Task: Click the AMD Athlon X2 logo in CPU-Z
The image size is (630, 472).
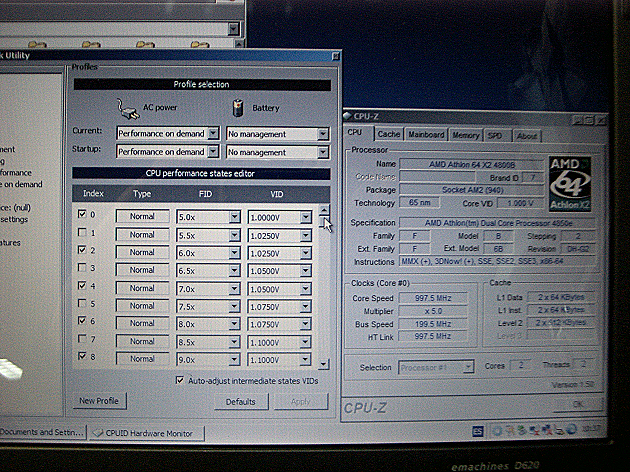Action: [570, 184]
